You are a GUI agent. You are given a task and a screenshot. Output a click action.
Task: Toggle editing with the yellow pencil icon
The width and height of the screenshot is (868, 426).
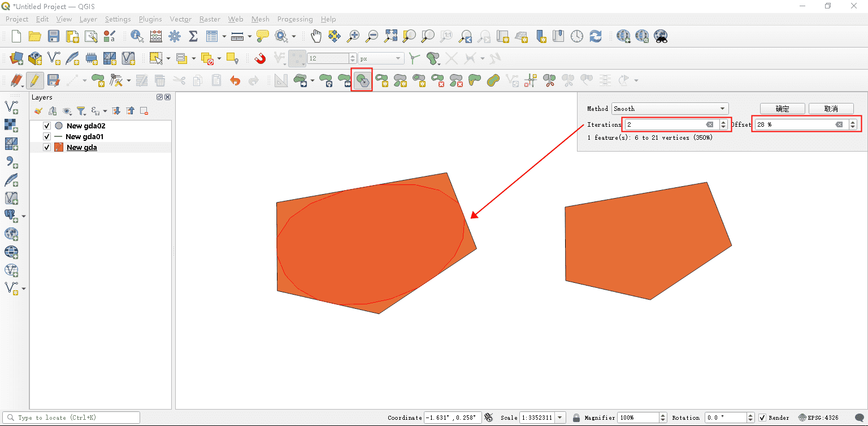pyautogui.click(x=34, y=80)
